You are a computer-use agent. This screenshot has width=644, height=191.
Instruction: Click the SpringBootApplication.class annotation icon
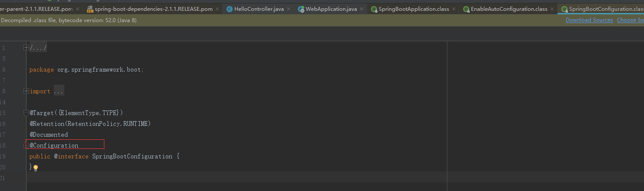click(374, 9)
